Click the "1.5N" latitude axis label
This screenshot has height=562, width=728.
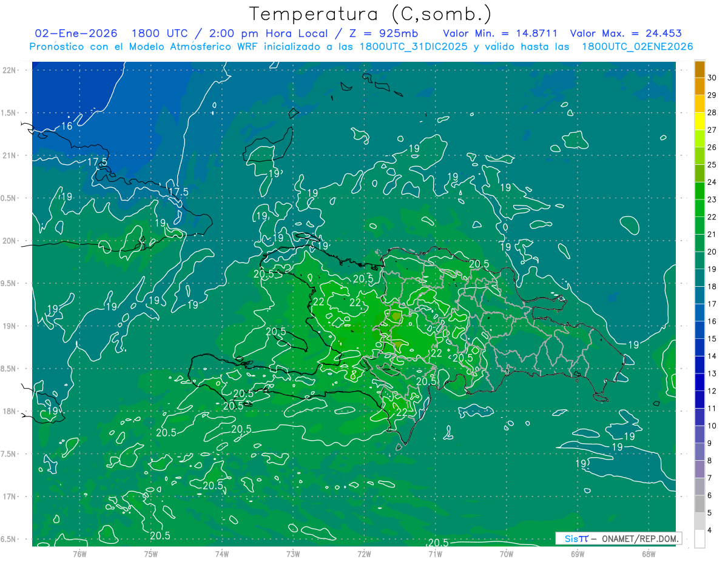9,113
